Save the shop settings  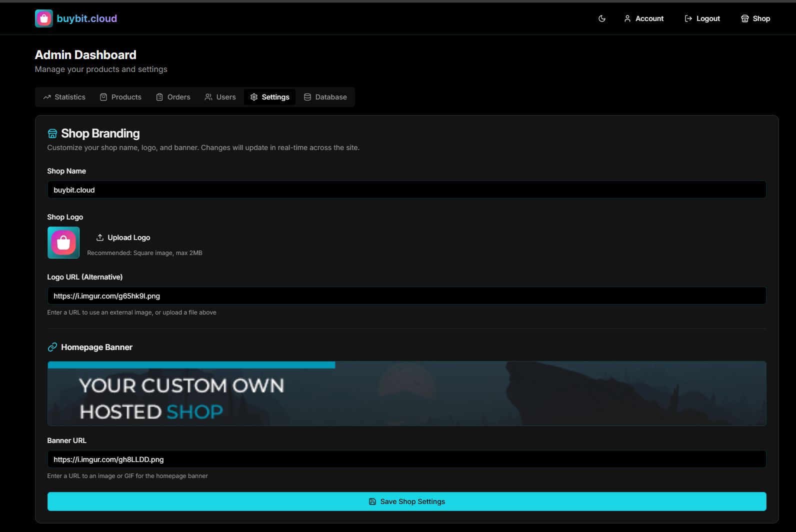click(x=406, y=501)
